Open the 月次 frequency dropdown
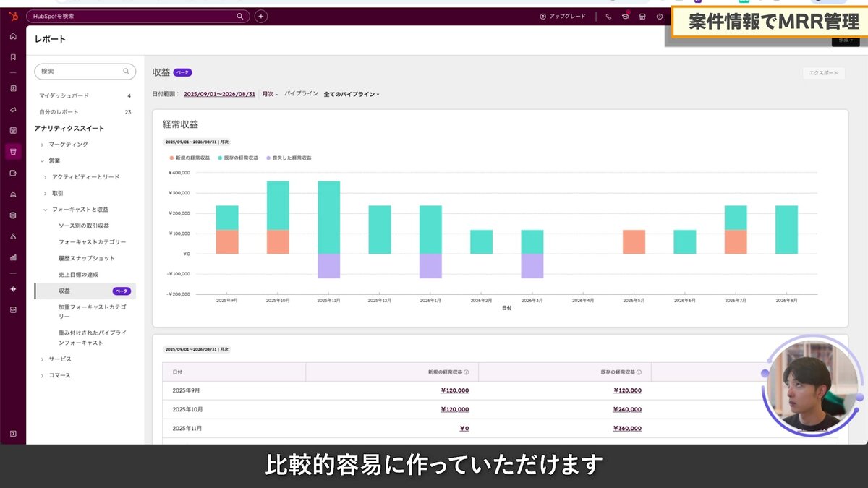This screenshot has height=488, width=868. [x=271, y=93]
